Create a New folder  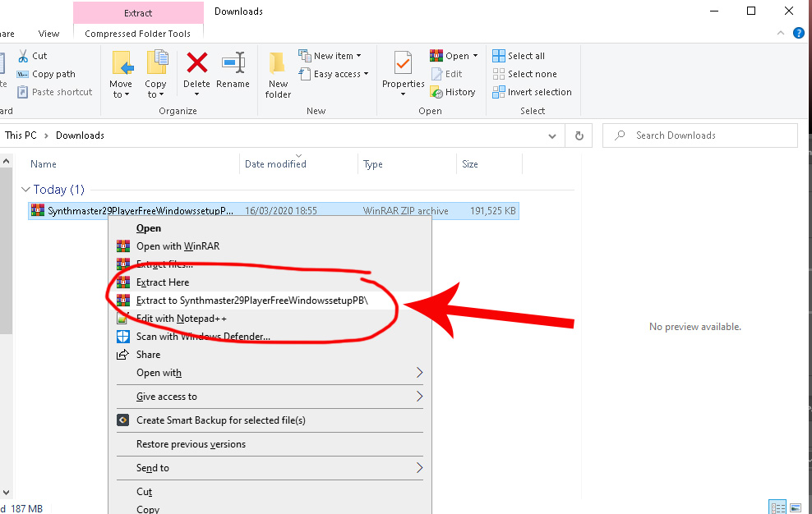click(278, 74)
